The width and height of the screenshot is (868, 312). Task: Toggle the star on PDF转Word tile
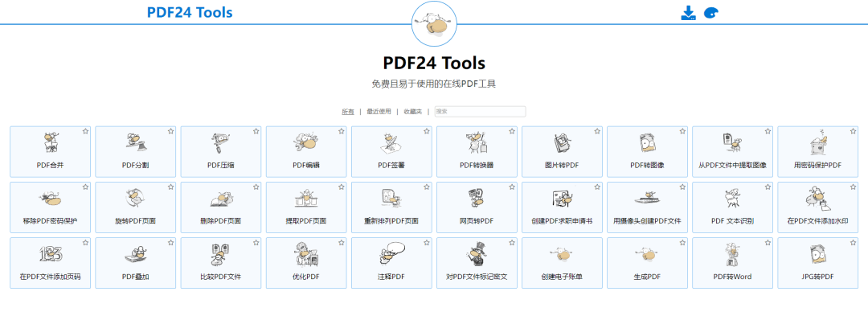tap(768, 243)
